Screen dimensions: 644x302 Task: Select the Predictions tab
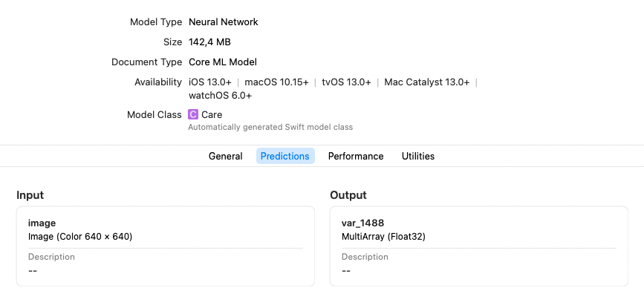click(285, 157)
